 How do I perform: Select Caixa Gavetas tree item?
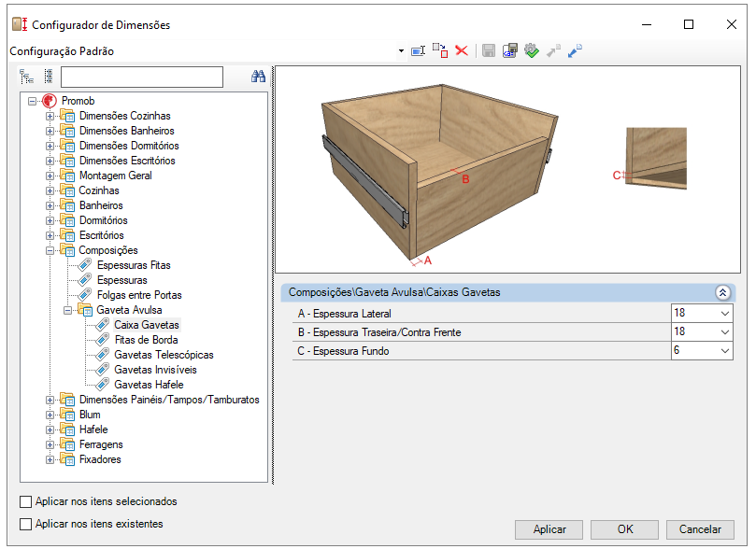click(147, 325)
